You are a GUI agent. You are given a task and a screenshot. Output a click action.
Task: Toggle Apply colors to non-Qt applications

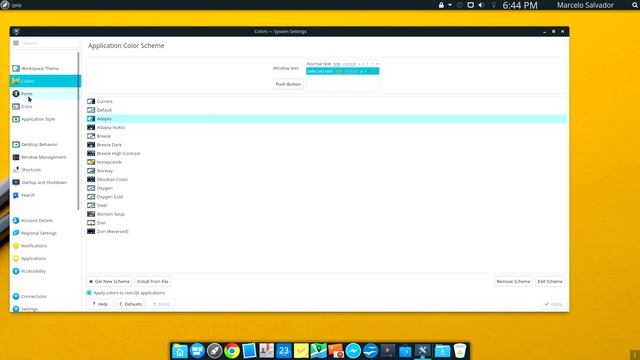click(89, 293)
